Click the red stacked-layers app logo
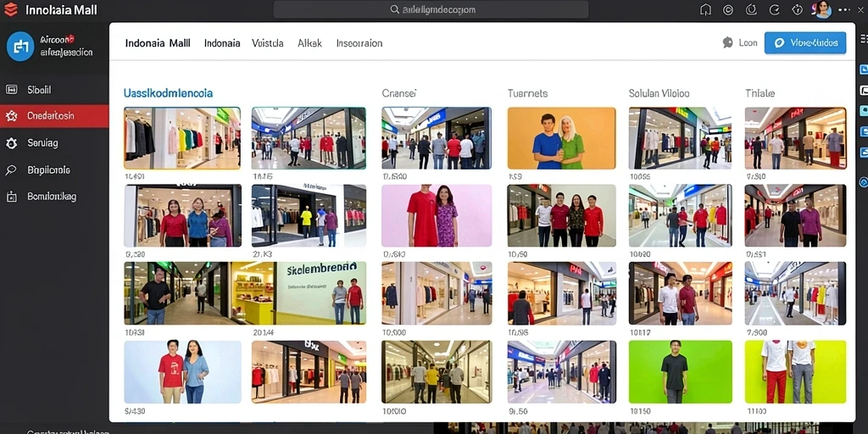 [10, 9]
